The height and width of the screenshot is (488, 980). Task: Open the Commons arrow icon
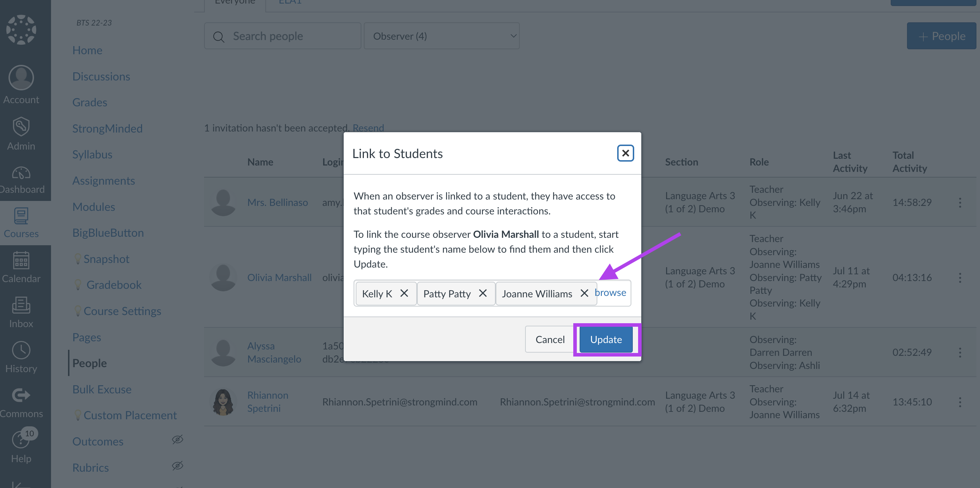pos(21,395)
